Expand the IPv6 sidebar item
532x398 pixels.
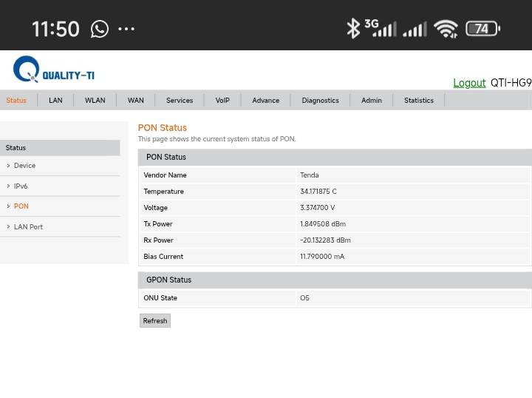21,186
